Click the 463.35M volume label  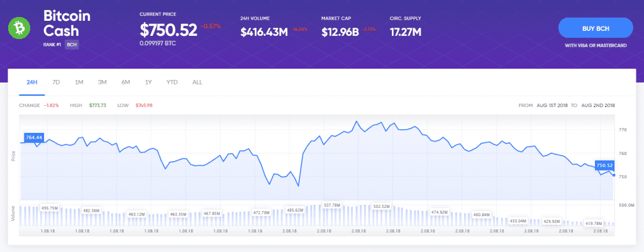[x=178, y=214]
